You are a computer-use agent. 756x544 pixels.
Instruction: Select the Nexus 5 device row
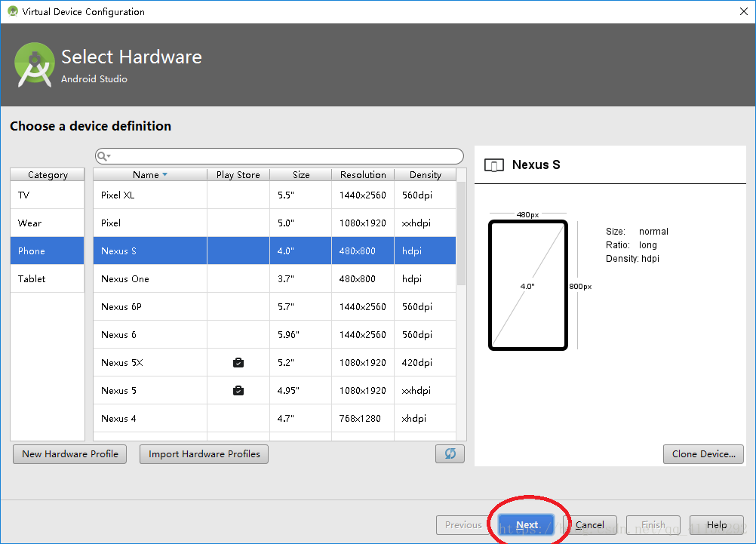[x=275, y=391]
